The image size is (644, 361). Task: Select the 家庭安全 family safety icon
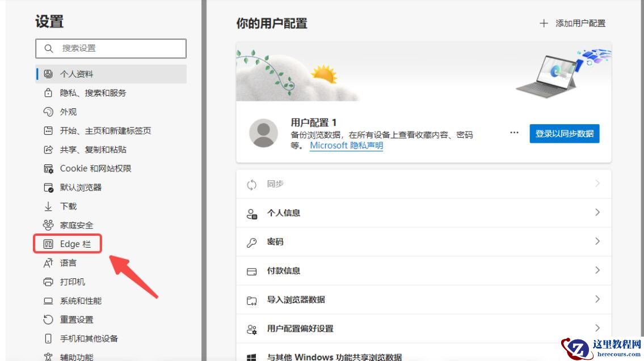pyautogui.click(x=49, y=224)
